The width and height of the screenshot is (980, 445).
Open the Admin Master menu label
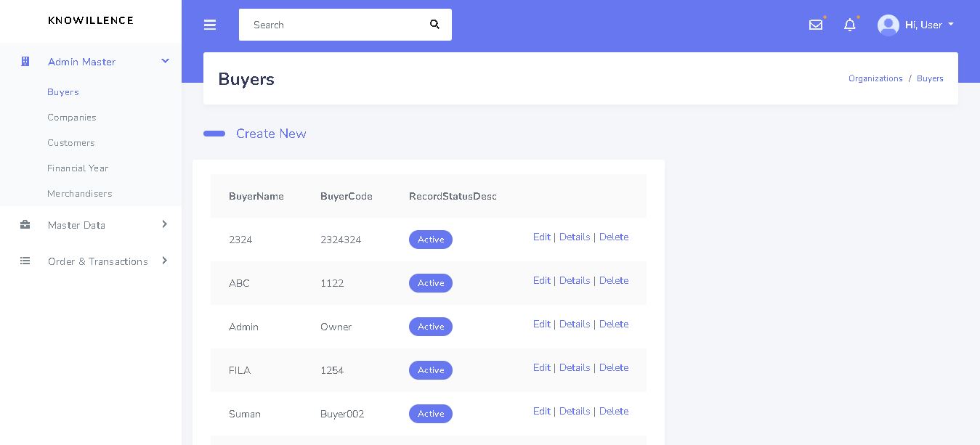[81, 62]
